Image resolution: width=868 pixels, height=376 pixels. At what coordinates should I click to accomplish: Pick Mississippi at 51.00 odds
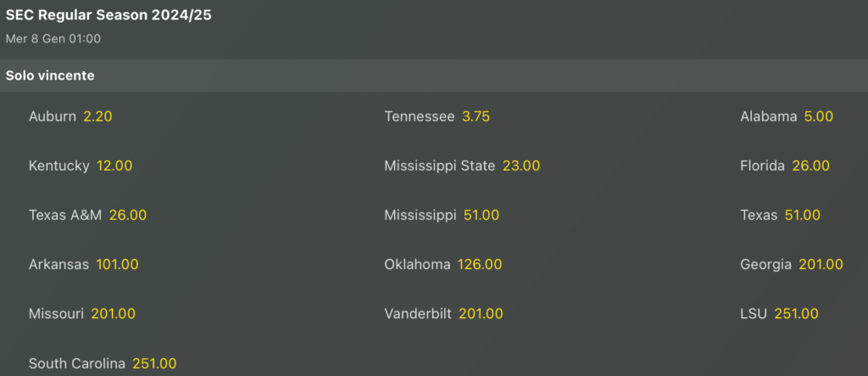(x=481, y=215)
